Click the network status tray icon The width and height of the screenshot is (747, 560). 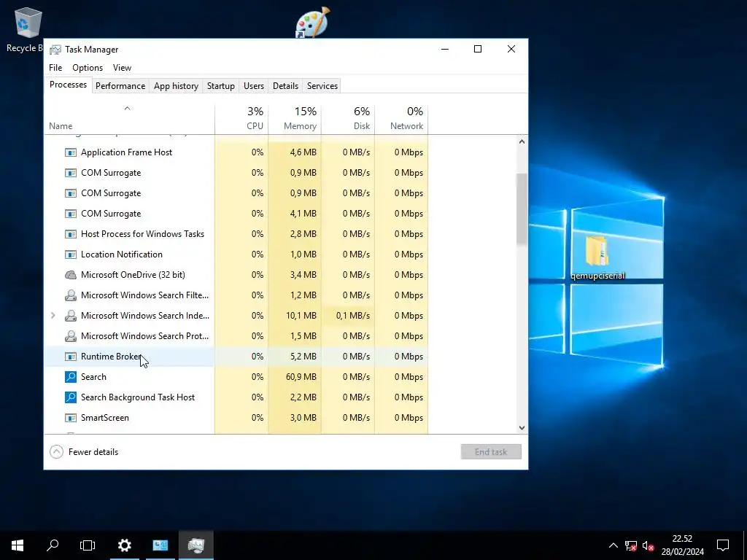pos(631,545)
